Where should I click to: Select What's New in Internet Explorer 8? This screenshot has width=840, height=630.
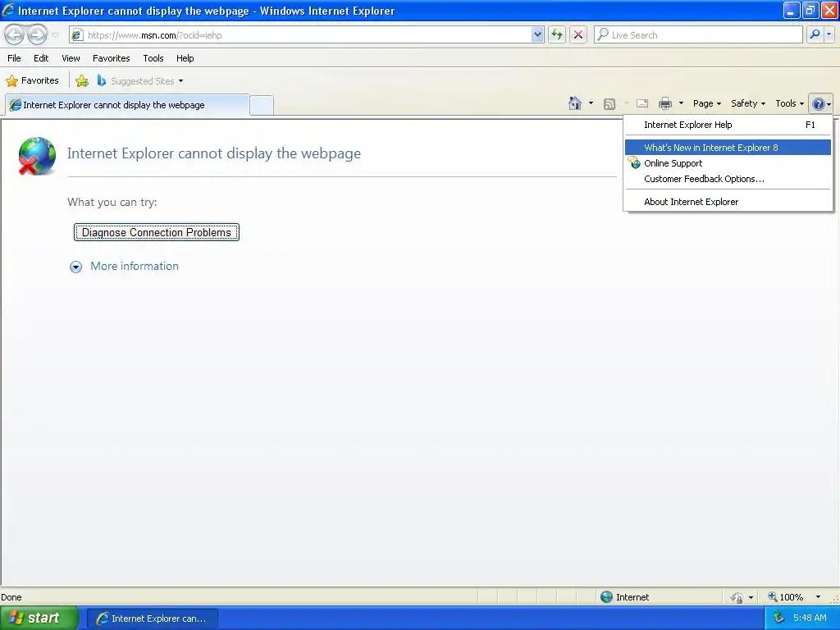click(x=728, y=148)
